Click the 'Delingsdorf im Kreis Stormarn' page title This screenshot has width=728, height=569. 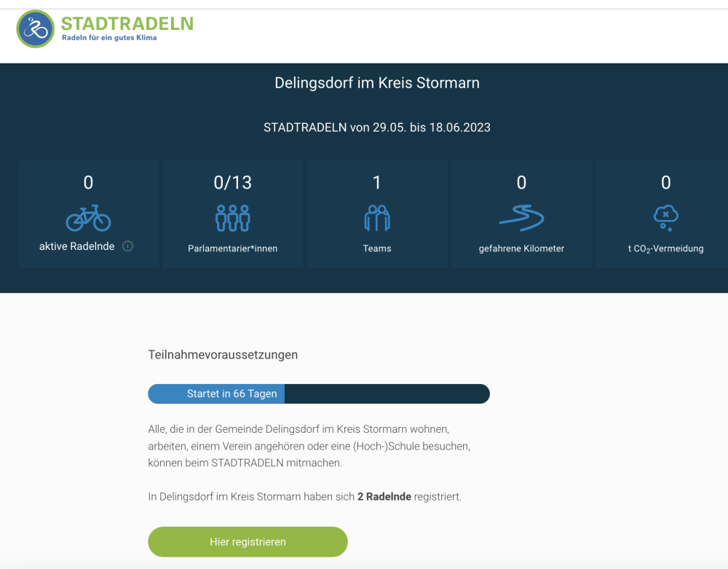pos(377,83)
